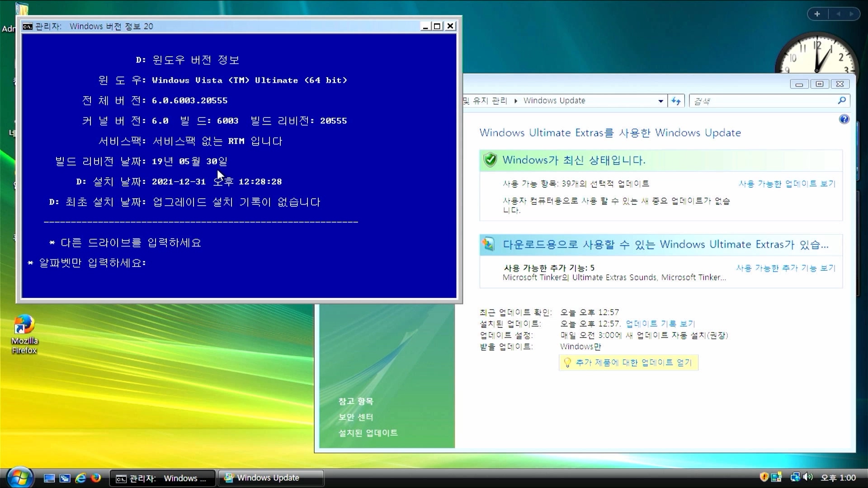Click the volume speaker tray icon
The image size is (868, 488).
[808, 477]
